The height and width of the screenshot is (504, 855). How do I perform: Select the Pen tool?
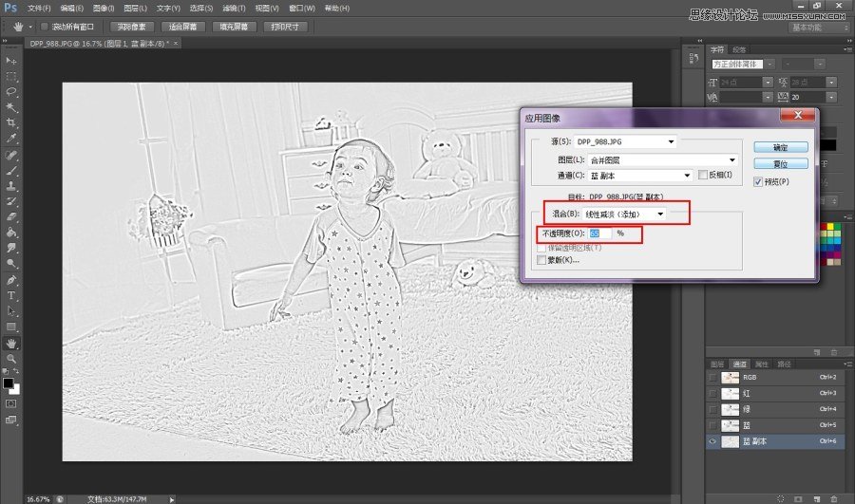coord(10,280)
